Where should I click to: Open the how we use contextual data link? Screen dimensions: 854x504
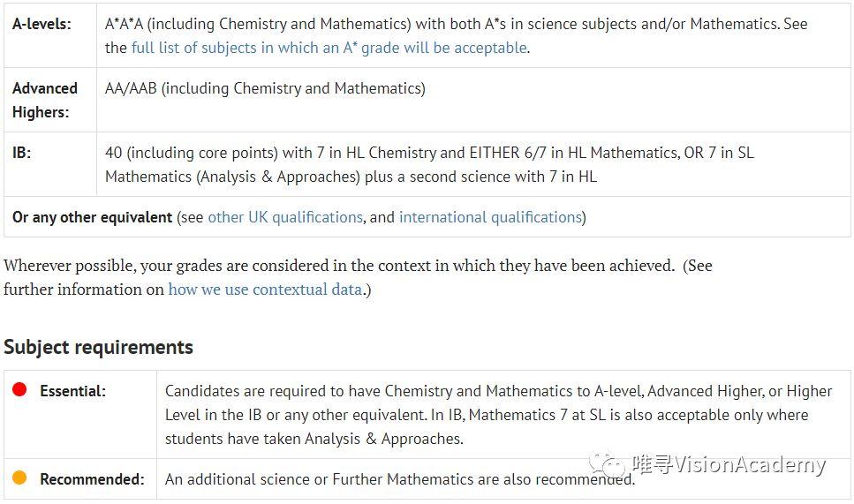pyautogui.click(x=265, y=290)
